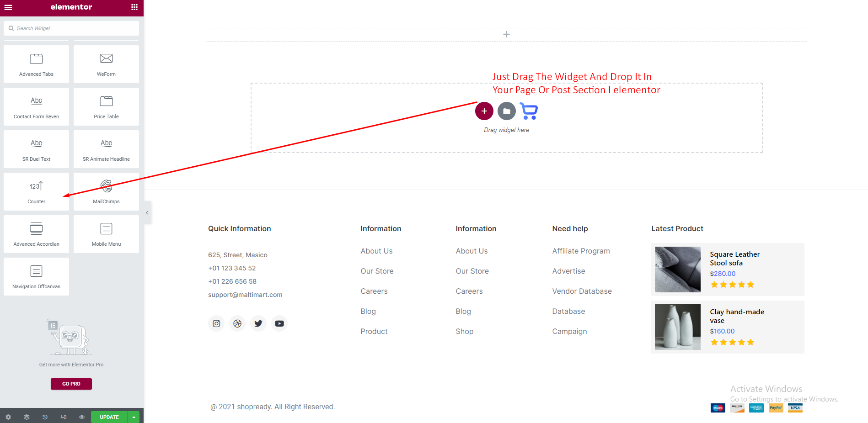
Task: Open revision history icon
Action: coord(45,417)
